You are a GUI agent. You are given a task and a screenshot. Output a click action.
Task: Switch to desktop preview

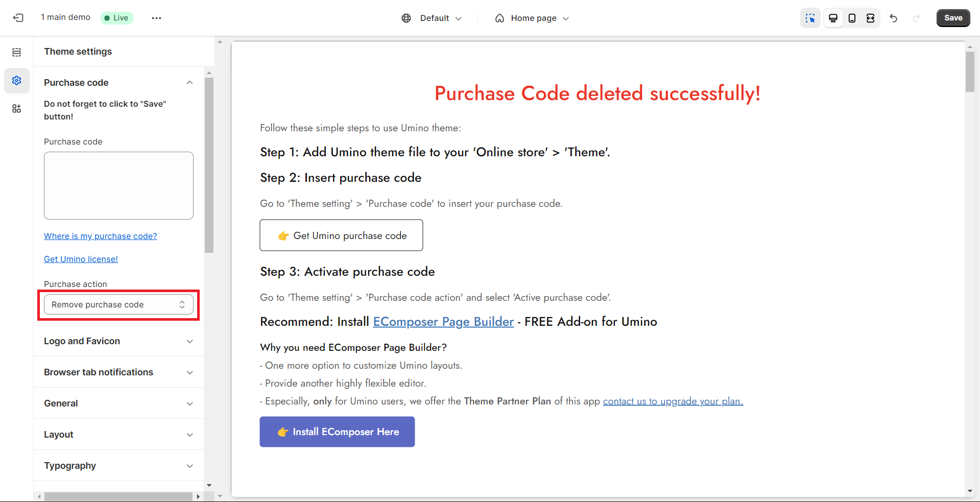[x=833, y=18]
